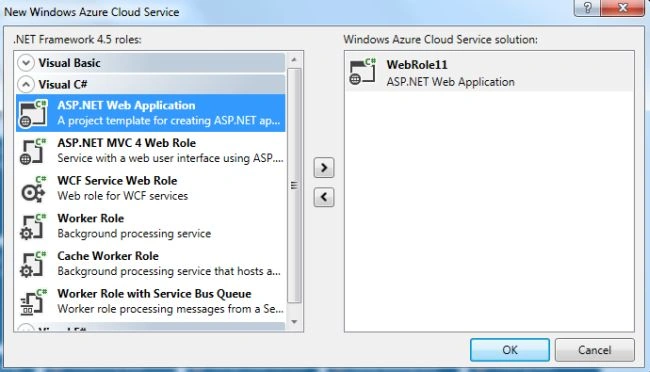This screenshot has height=372, width=650.
Task: Click the Worker Role icon
Action: 33,226
